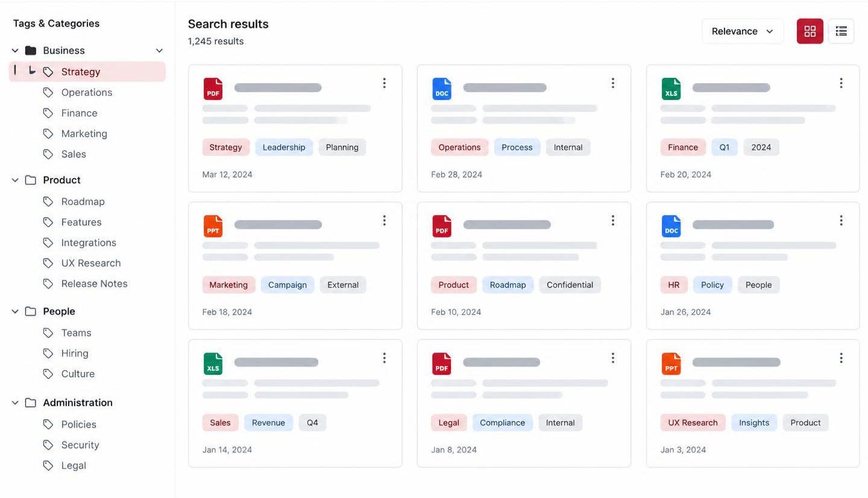
Task: Open more options on the Jan 14, 2024 card
Action: coord(384,358)
